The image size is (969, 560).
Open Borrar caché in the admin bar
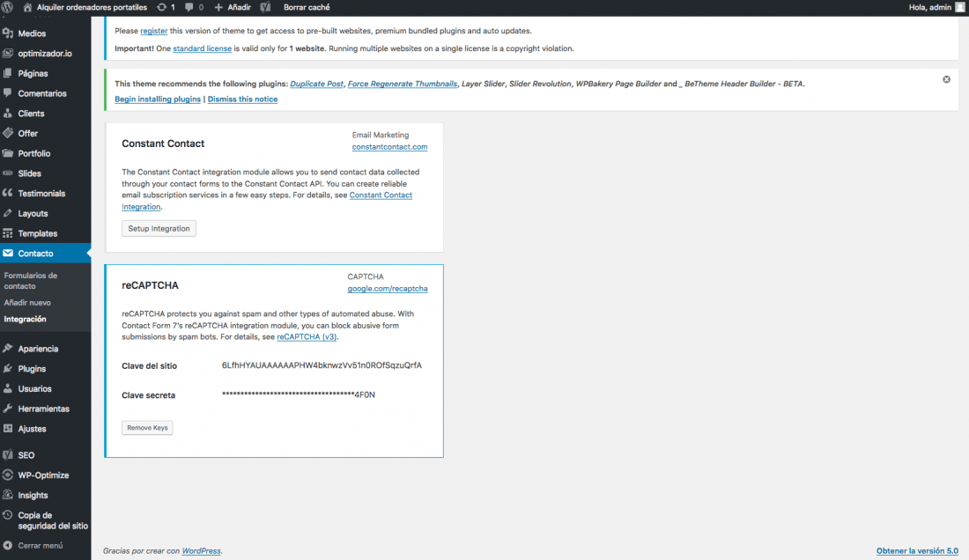307,7
